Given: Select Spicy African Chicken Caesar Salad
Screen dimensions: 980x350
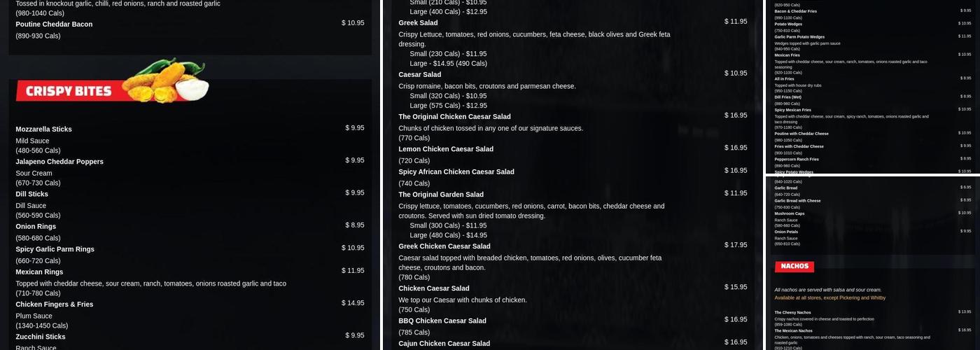Looking at the screenshot, I should pyautogui.click(x=456, y=171).
